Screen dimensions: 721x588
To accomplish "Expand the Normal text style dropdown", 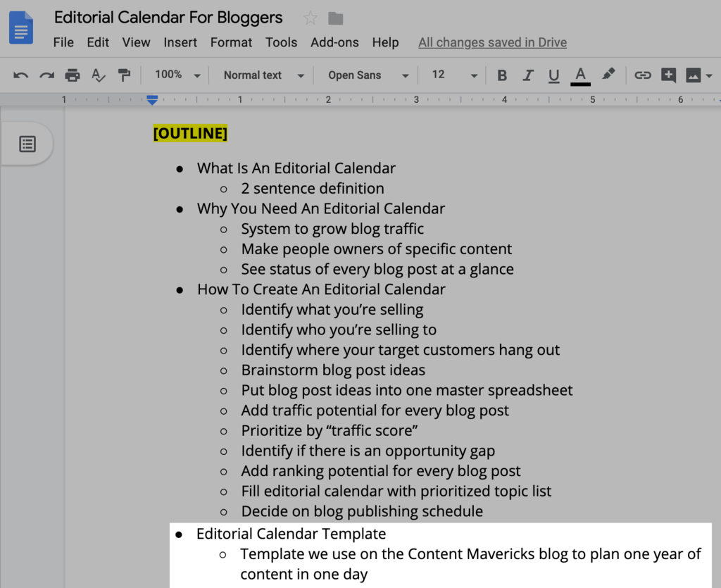I will pyautogui.click(x=264, y=75).
